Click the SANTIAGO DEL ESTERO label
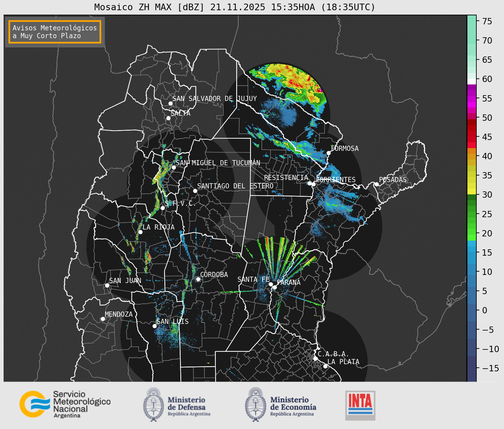Image resolution: width=504 pixels, height=429 pixels. [x=235, y=186]
